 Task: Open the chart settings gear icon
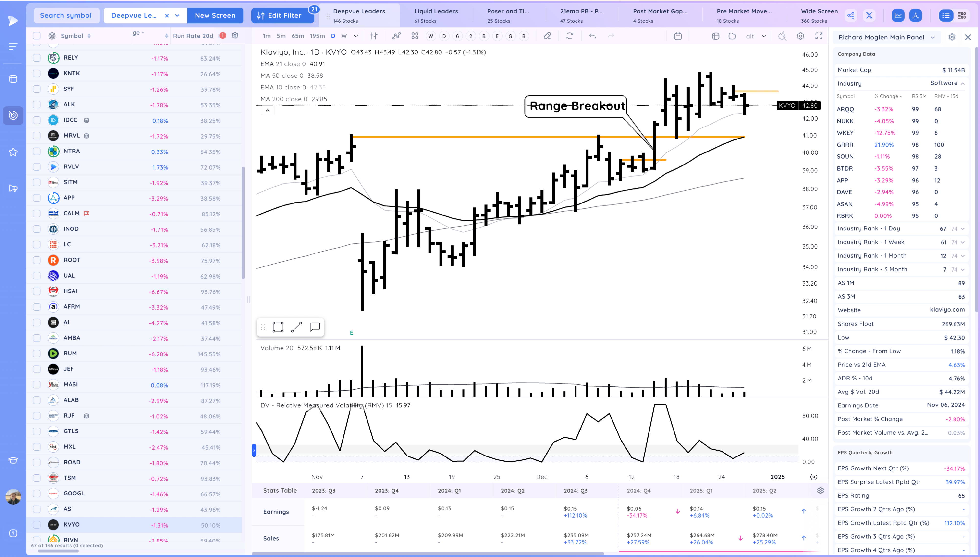pyautogui.click(x=800, y=36)
